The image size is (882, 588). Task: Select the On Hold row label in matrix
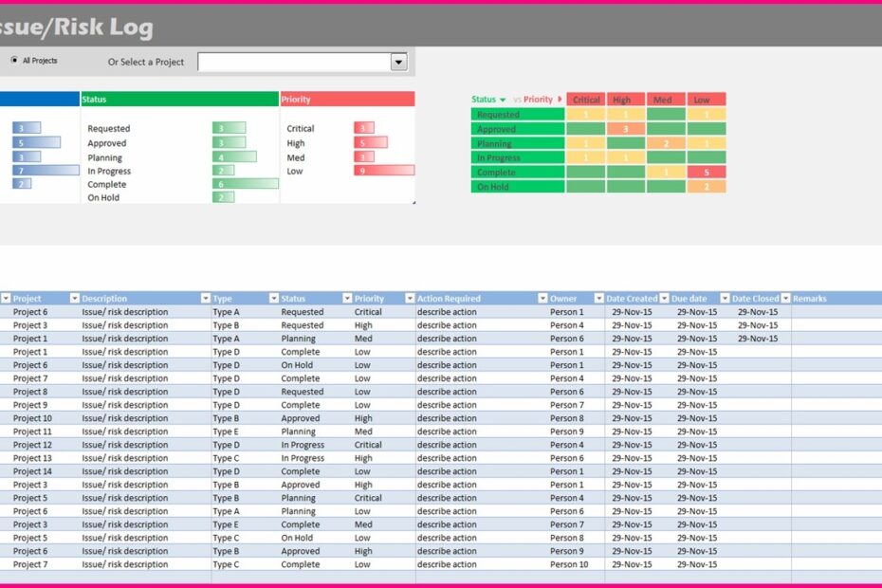coord(518,187)
